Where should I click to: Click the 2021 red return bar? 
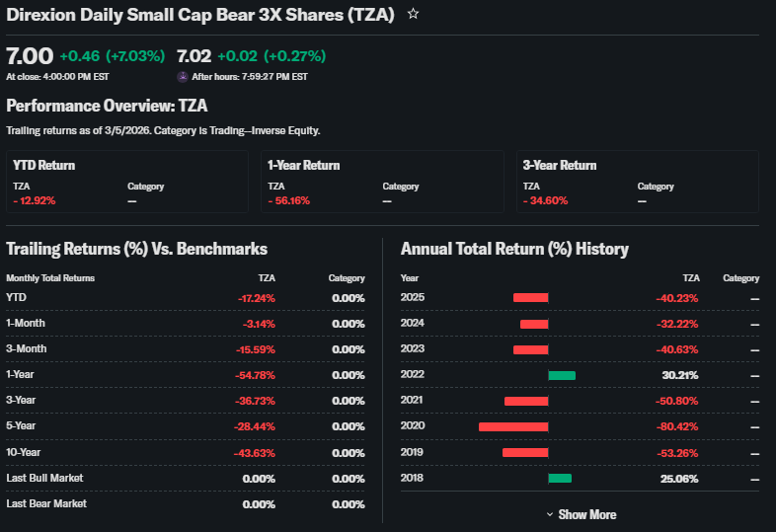pyautogui.click(x=526, y=401)
